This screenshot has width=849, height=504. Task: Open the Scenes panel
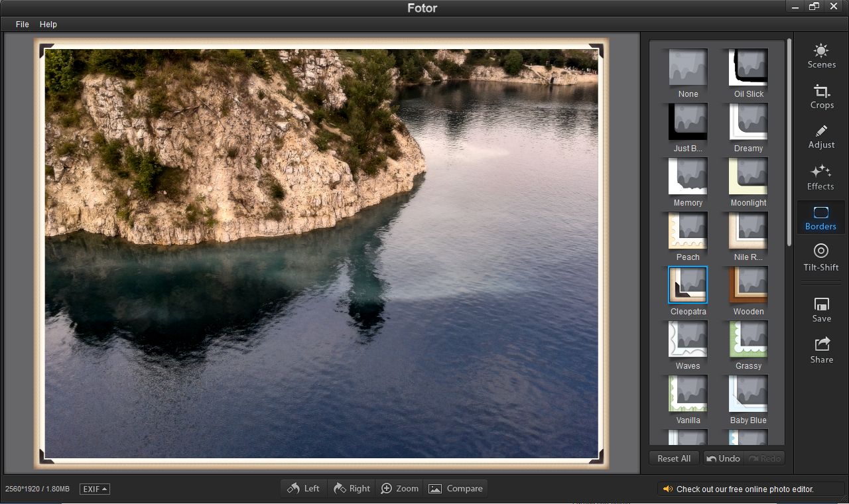(x=821, y=56)
